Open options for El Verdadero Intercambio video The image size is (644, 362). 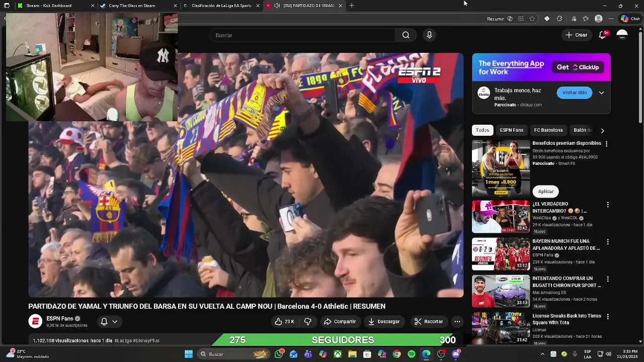pos(608,205)
